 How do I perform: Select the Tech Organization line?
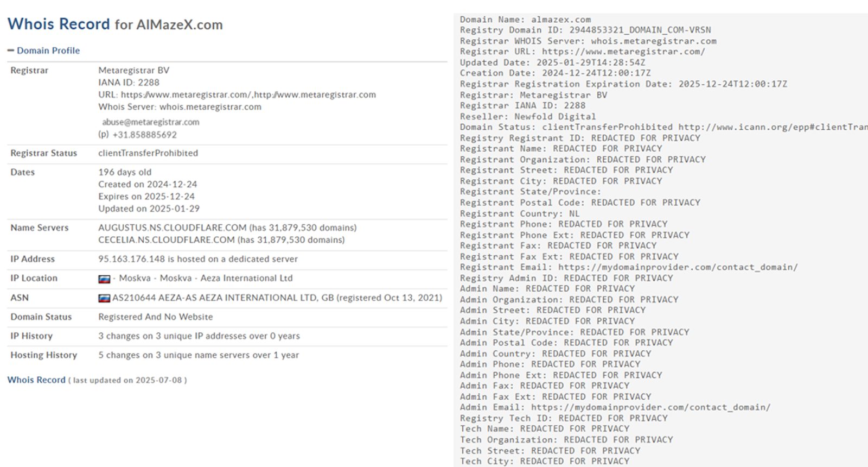pyautogui.click(x=566, y=440)
